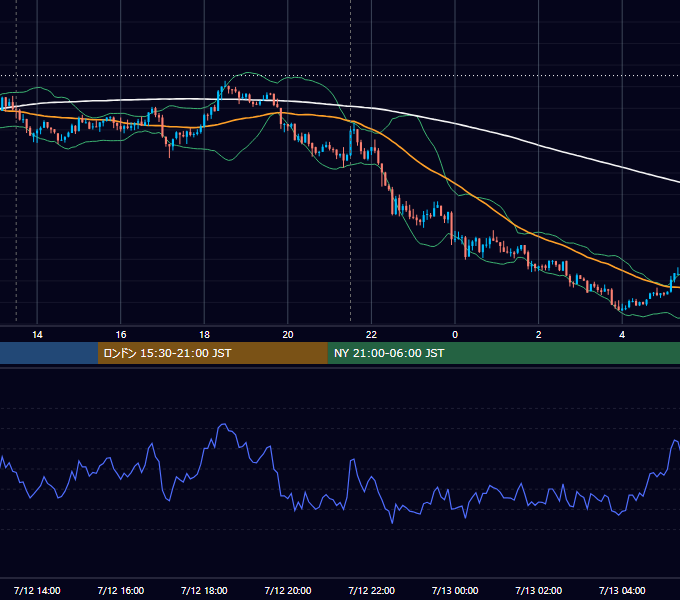680x600 pixels.
Task: Click the NY 21:00-06:00 JST session bar
Action: 503,353
